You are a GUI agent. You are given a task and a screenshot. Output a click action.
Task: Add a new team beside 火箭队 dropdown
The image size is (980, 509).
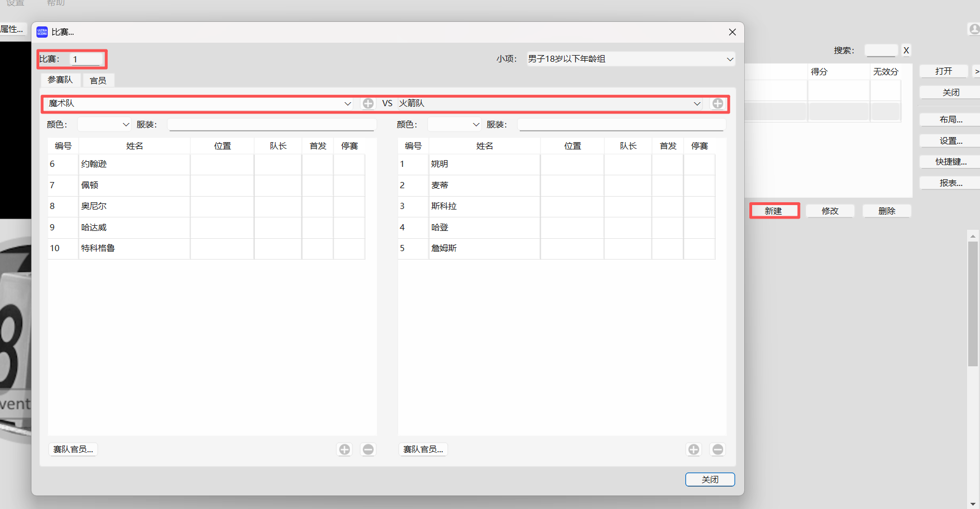(x=718, y=103)
